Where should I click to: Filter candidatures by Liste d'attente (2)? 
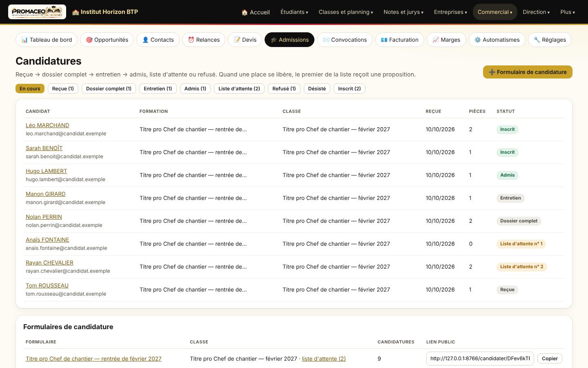(239, 89)
